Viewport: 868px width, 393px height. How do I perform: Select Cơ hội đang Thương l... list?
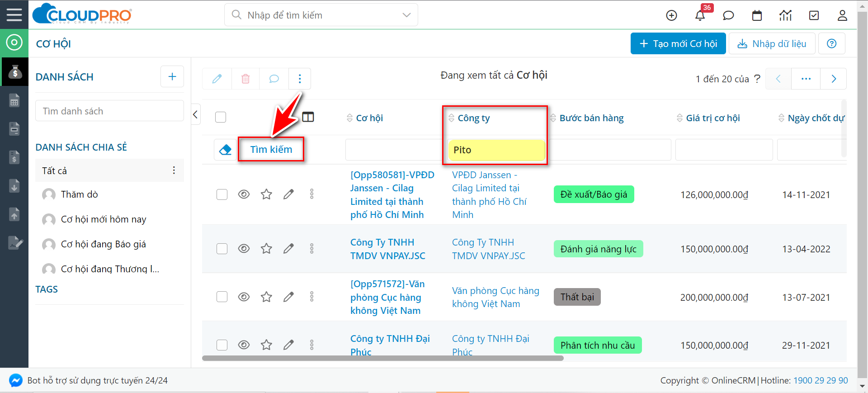(110, 269)
